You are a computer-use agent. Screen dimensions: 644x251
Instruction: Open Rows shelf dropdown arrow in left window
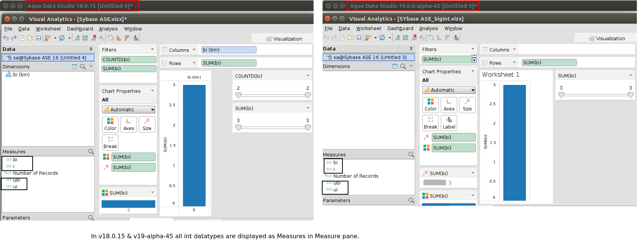tap(194, 63)
